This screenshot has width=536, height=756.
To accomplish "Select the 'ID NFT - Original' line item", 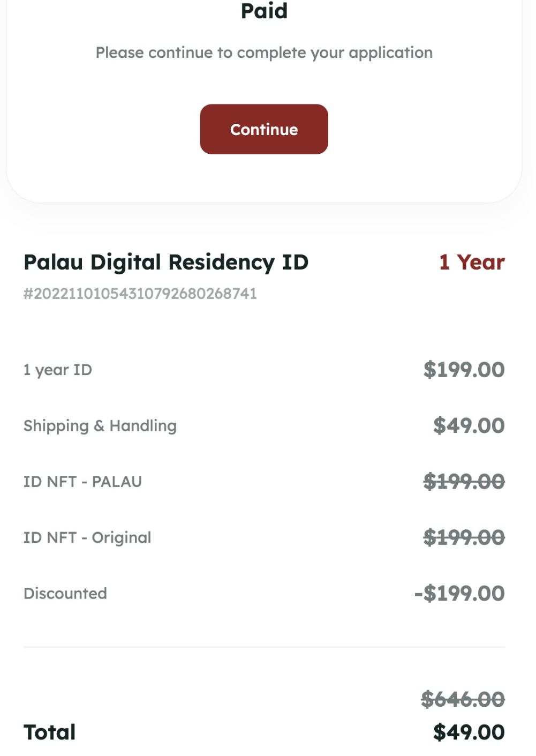I will pos(87,537).
